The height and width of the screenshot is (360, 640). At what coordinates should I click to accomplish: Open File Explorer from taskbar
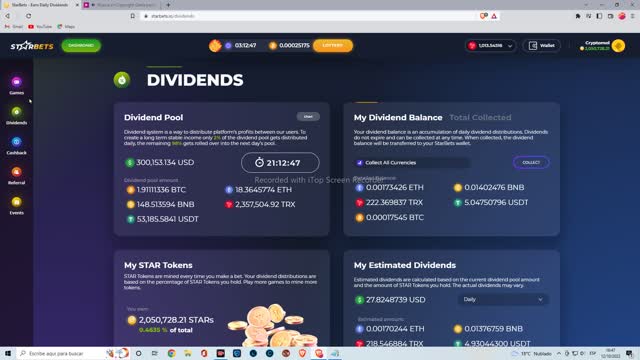[188, 353]
